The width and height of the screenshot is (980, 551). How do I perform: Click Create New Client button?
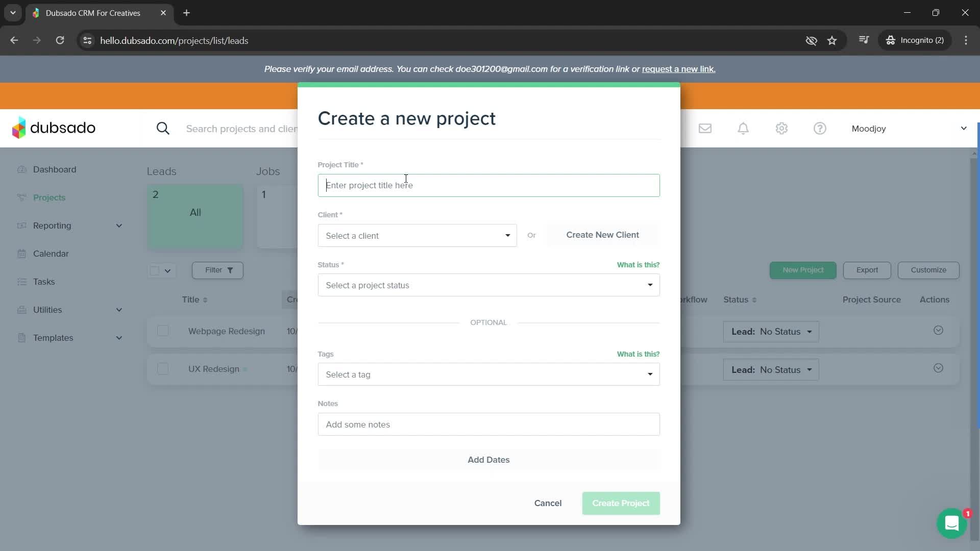point(602,235)
